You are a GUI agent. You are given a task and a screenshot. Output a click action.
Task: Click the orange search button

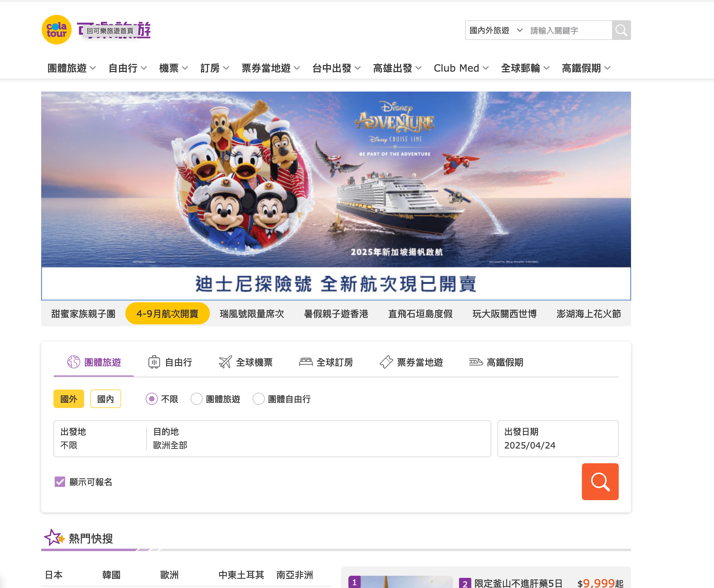[x=600, y=481]
